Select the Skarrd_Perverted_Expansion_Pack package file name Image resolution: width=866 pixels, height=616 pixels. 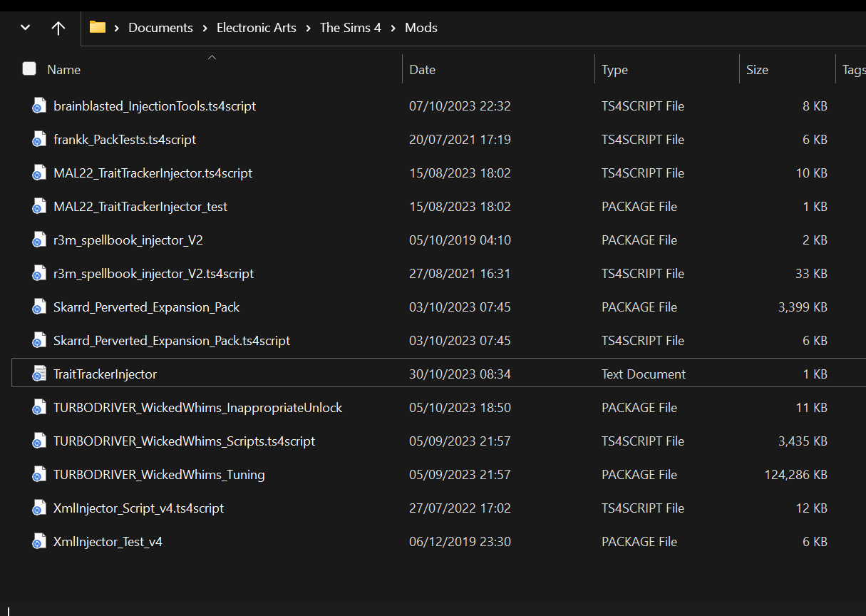[x=147, y=307]
